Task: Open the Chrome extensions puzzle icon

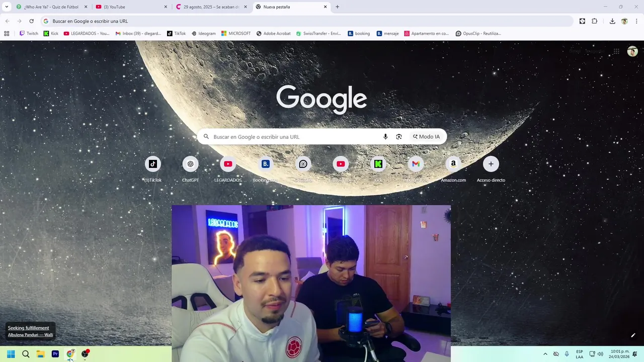Action: tap(594, 21)
